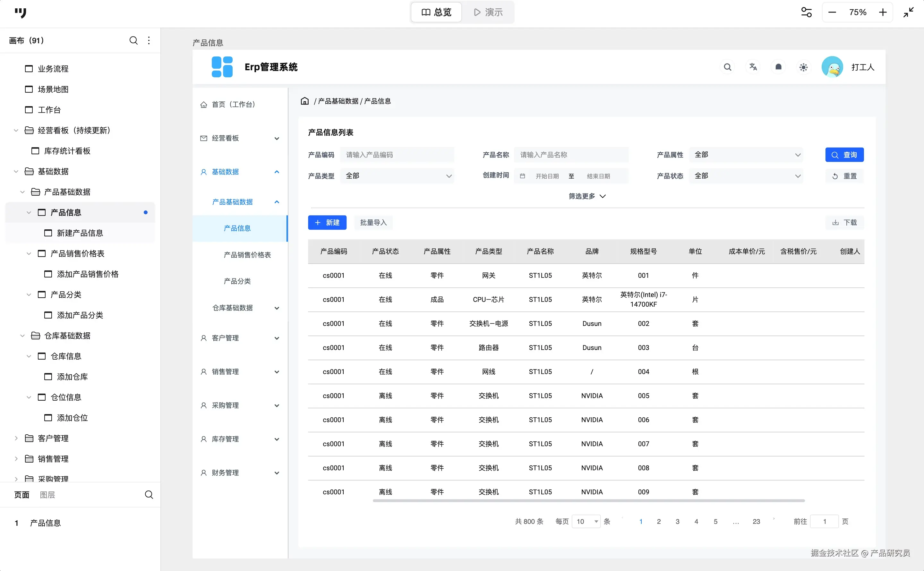This screenshot has height=571, width=924.
Task: Click the notification bell icon
Action: [x=778, y=67]
